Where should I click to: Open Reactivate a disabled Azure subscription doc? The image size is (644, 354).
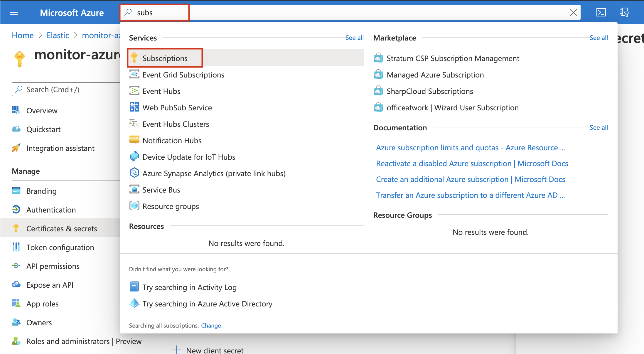coord(471,163)
